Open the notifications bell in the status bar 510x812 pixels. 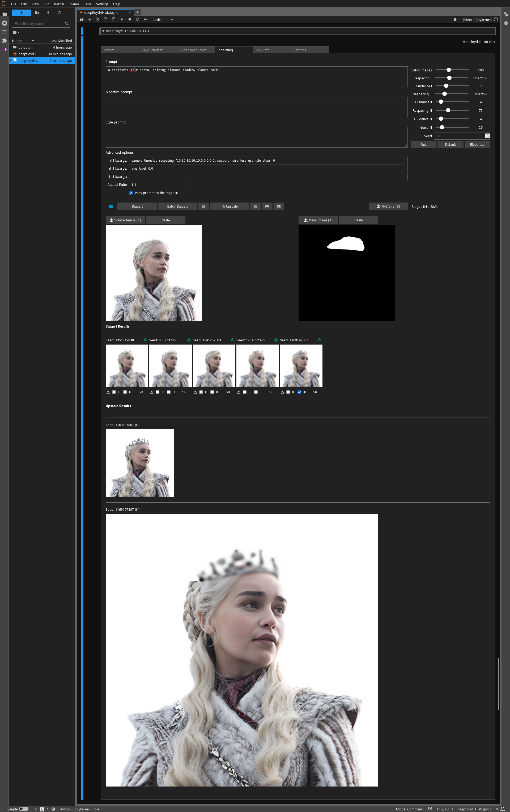pyautogui.click(x=503, y=809)
